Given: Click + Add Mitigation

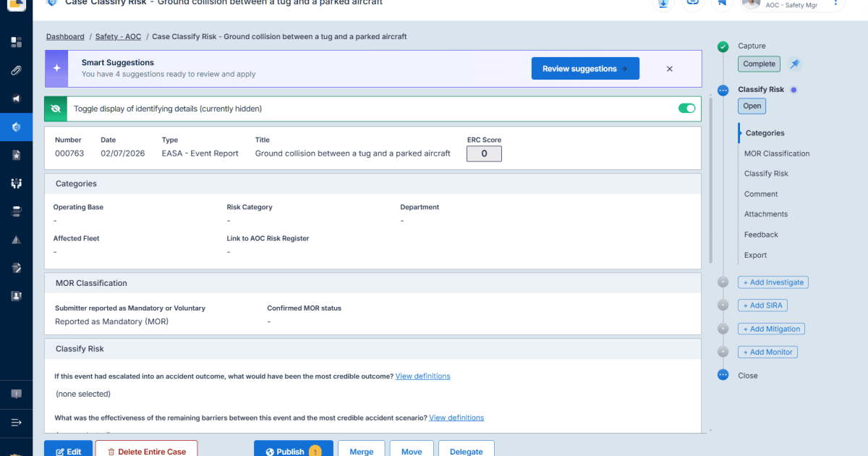Looking at the screenshot, I should click(x=771, y=329).
